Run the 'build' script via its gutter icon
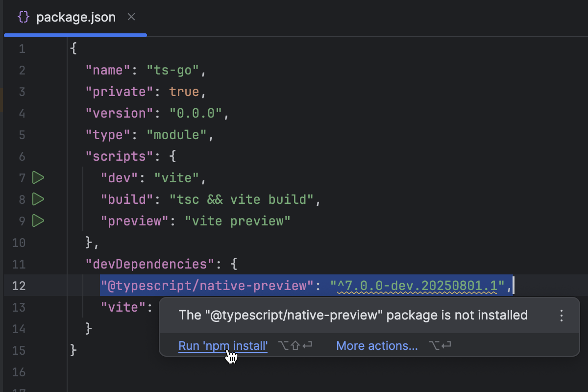The width and height of the screenshot is (588, 392). point(38,199)
